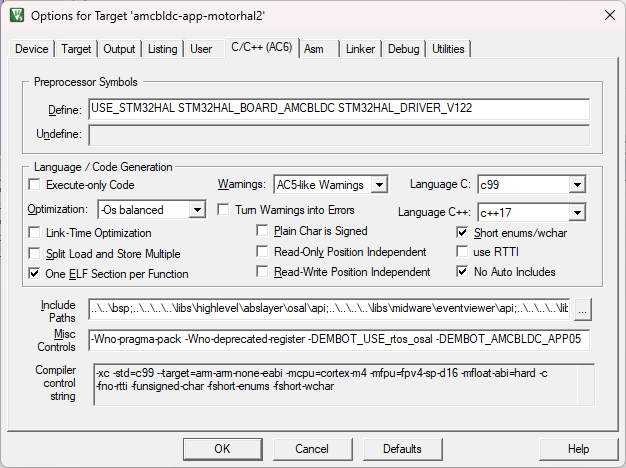Open the Optimization level dropdown

pyautogui.click(x=197, y=210)
